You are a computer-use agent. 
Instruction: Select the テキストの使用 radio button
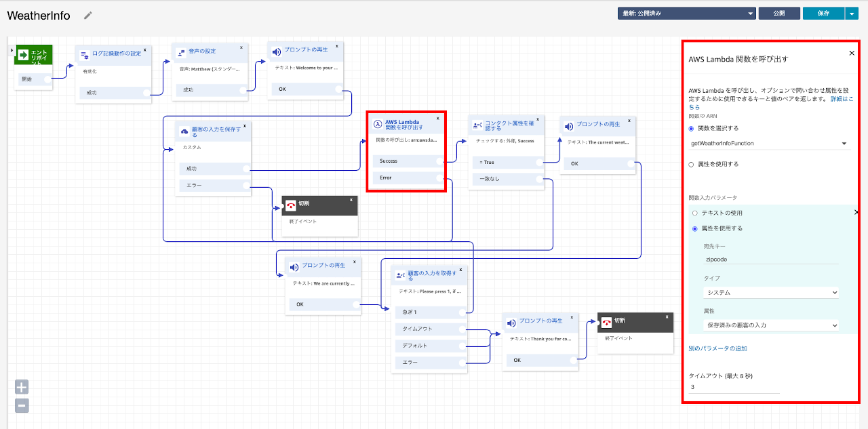point(695,213)
